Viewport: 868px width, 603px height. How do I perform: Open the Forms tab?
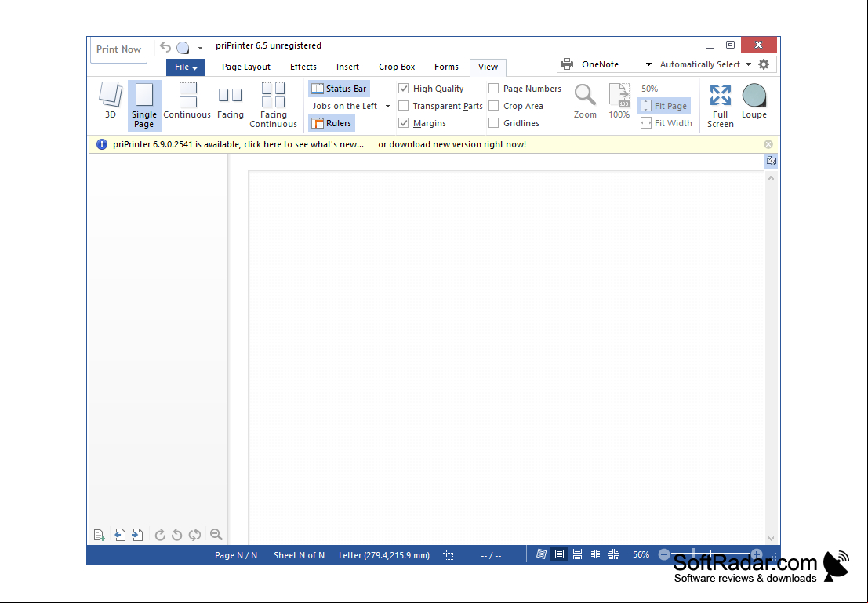(446, 67)
